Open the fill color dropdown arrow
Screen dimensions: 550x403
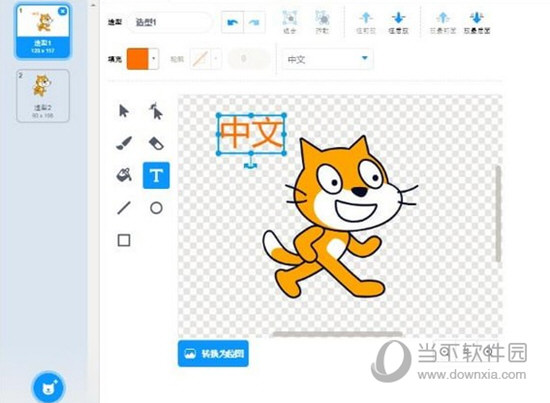point(154,59)
